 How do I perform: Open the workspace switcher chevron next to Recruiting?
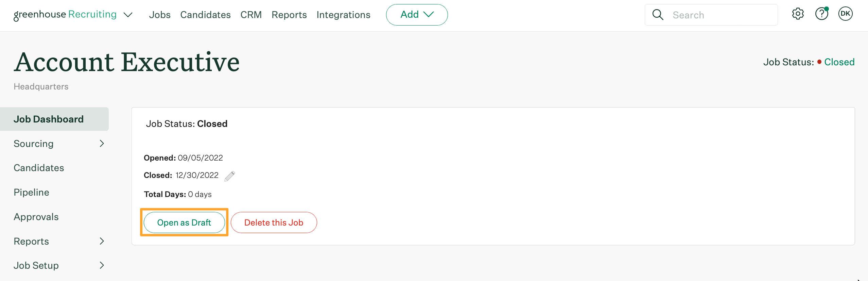(128, 15)
